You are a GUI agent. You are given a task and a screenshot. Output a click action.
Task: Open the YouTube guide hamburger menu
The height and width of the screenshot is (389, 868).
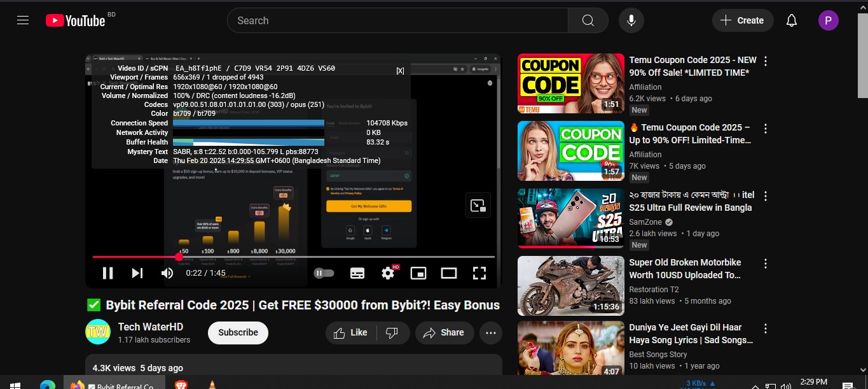(x=23, y=20)
